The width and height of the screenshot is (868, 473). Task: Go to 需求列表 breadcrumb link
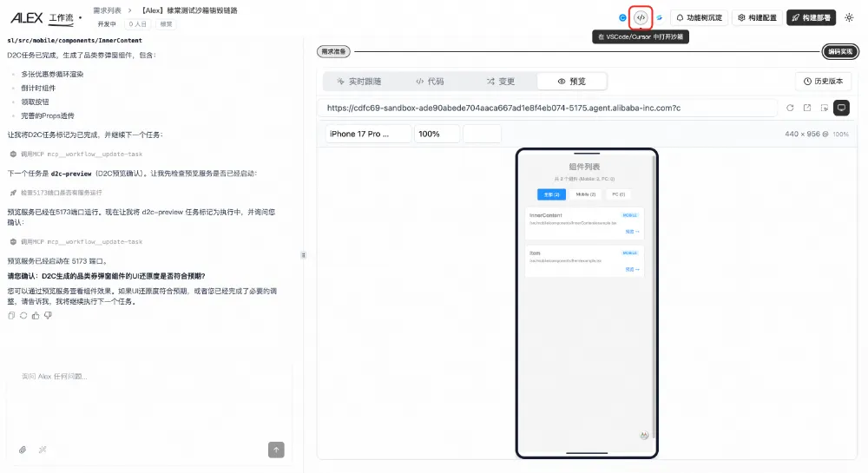pos(107,10)
